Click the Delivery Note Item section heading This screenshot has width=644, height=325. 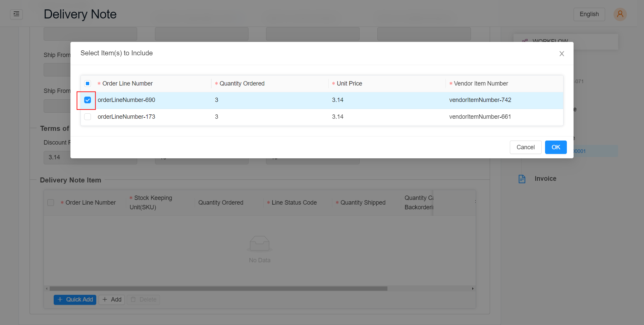(x=70, y=180)
